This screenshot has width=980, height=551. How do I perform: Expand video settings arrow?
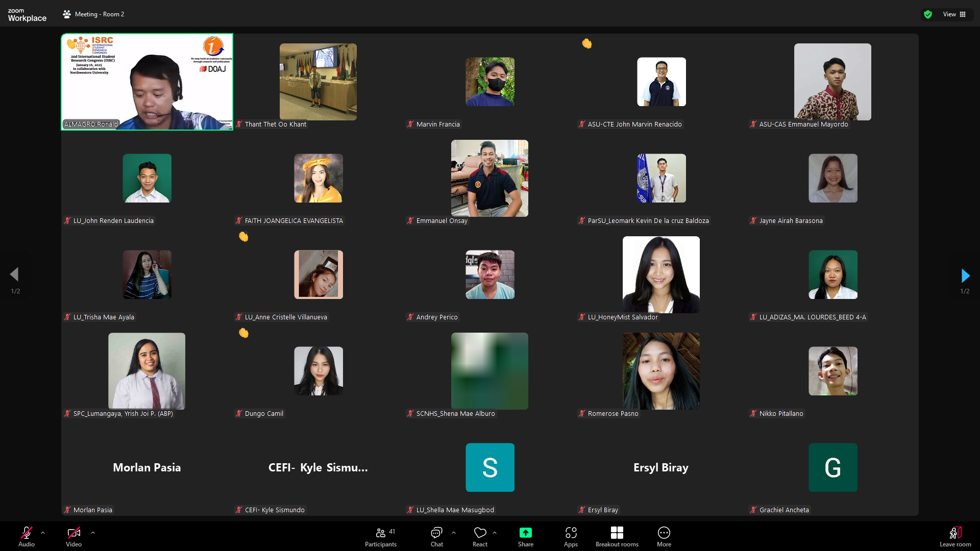93,533
